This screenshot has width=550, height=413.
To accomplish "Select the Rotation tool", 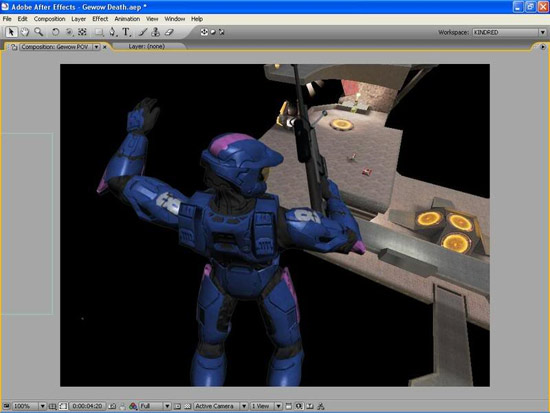I will click(55, 32).
